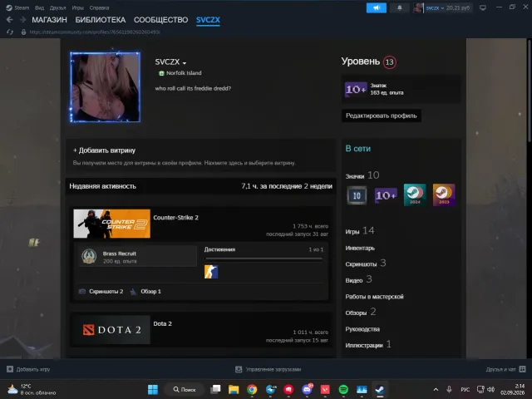This screenshot has height=399, width=532.
Task: Open Discord from the taskbar
Action: [x=307, y=389]
